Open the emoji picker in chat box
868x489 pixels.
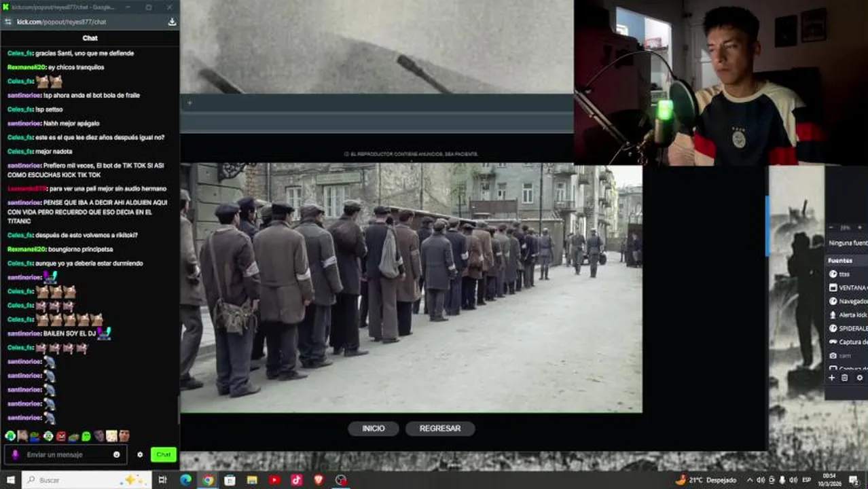click(117, 454)
